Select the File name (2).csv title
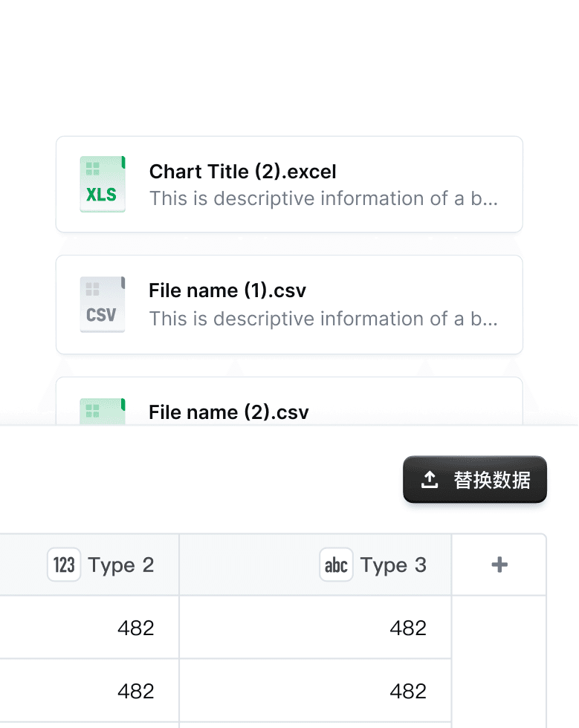Image resolution: width=579 pixels, height=728 pixels. (229, 412)
